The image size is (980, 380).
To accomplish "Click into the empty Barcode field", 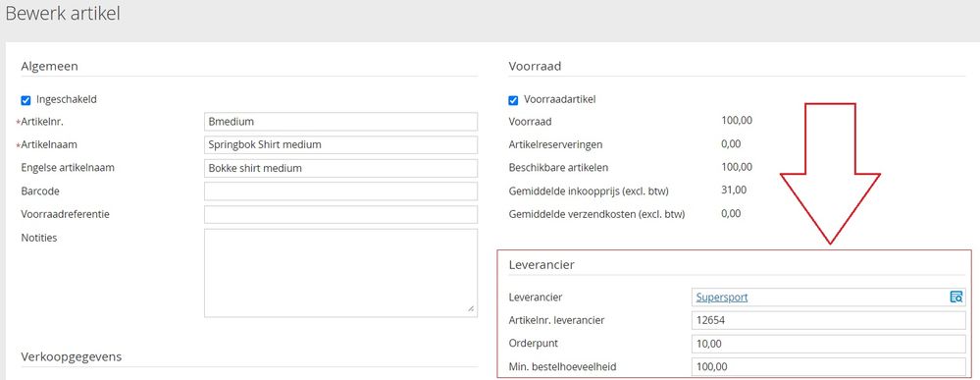I will 340,190.
